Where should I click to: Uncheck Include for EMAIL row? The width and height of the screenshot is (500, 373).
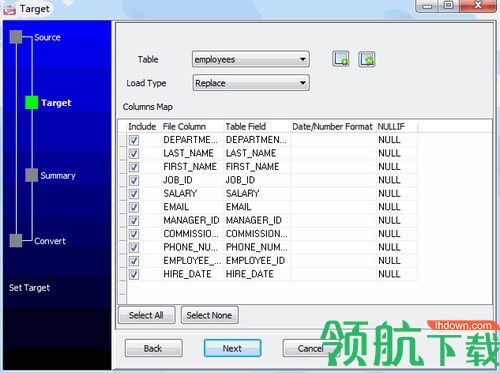pyautogui.click(x=134, y=207)
